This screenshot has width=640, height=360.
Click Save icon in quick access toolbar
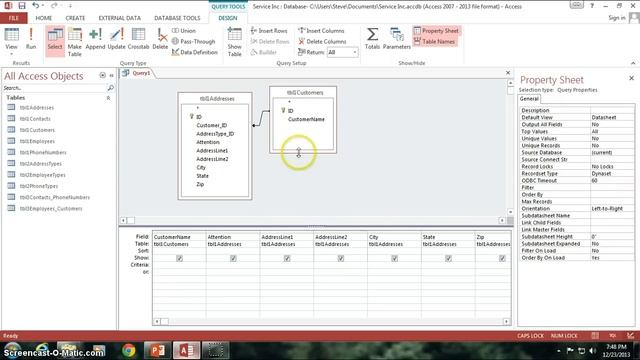tap(22, 6)
